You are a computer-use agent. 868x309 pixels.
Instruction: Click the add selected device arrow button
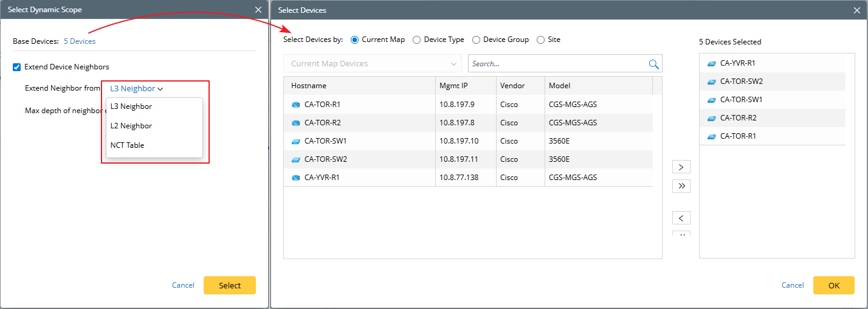(681, 167)
